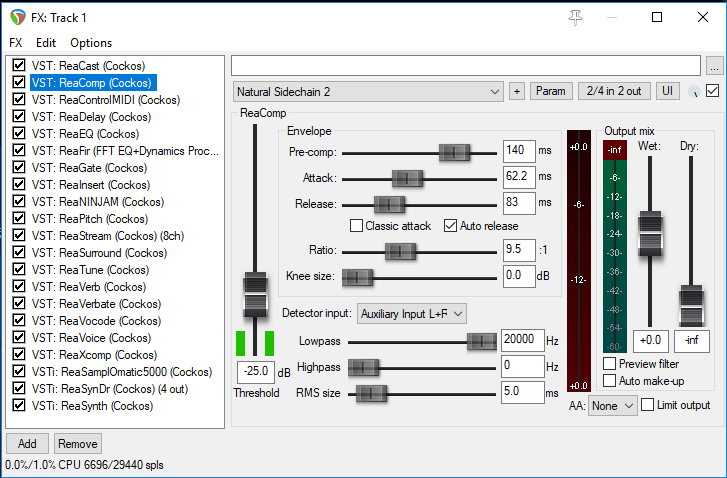The image size is (727, 478).
Task: Click the REAPER logo icon in title bar
Action: click(x=18, y=18)
